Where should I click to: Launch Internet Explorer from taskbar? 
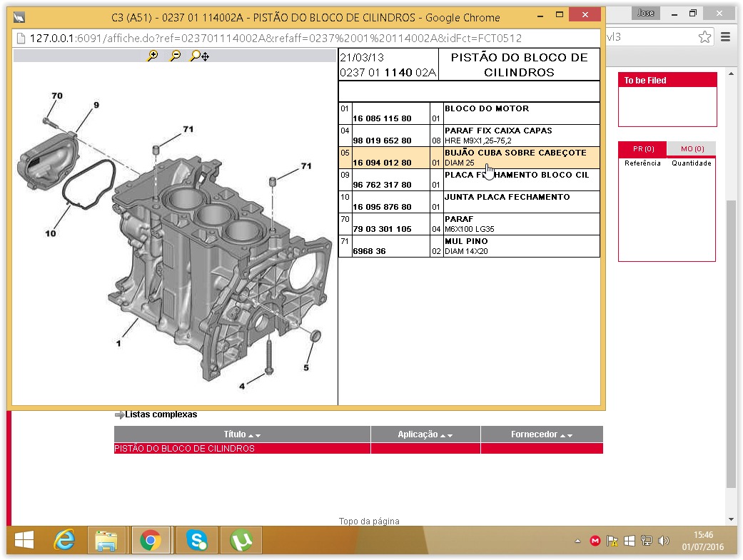pyautogui.click(x=64, y=540)
